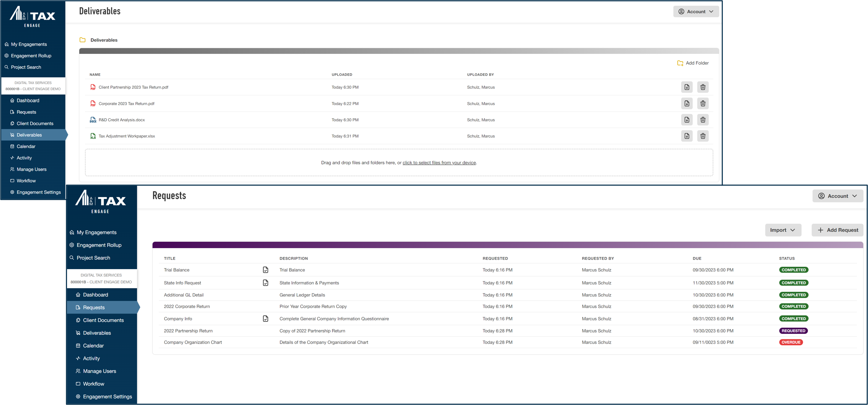Open Account dropdown in Deliverables window
Image resolution: width=868 pixels, height=405 pixels.
click(x=696, y=12)
